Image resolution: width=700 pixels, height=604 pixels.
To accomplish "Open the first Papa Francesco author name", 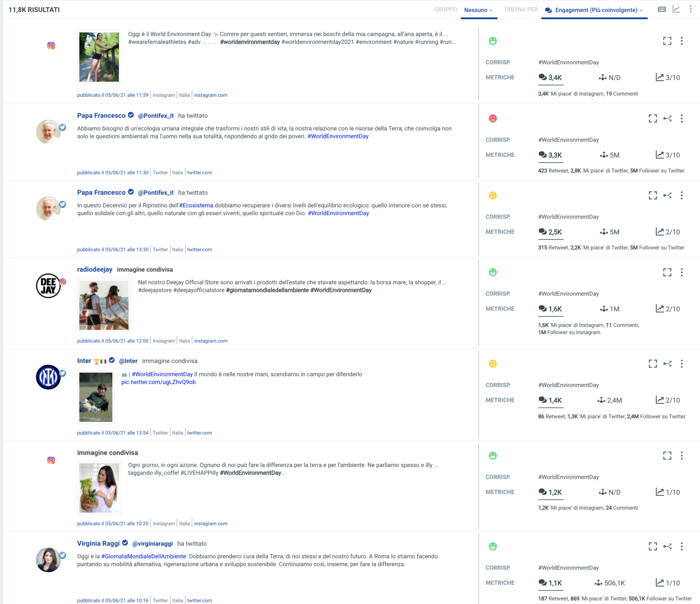I will click(x=101, y=116).
